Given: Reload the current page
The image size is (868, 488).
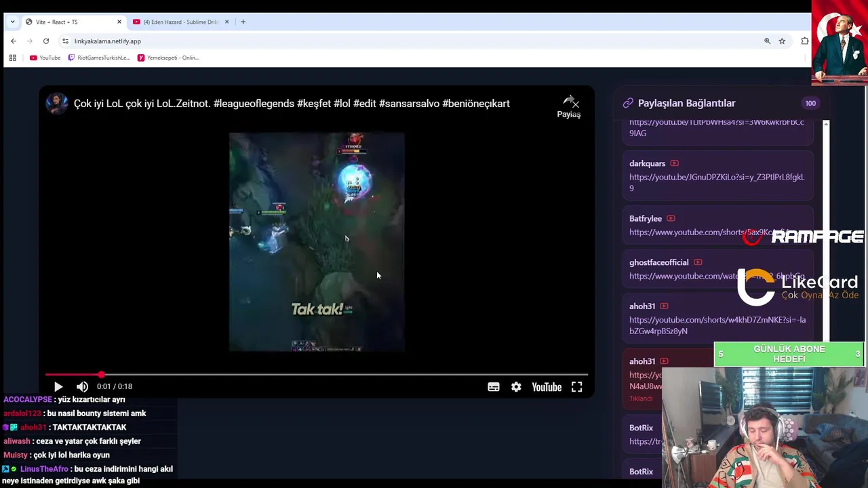Looking at the screenshot, I should pos(46,41).
